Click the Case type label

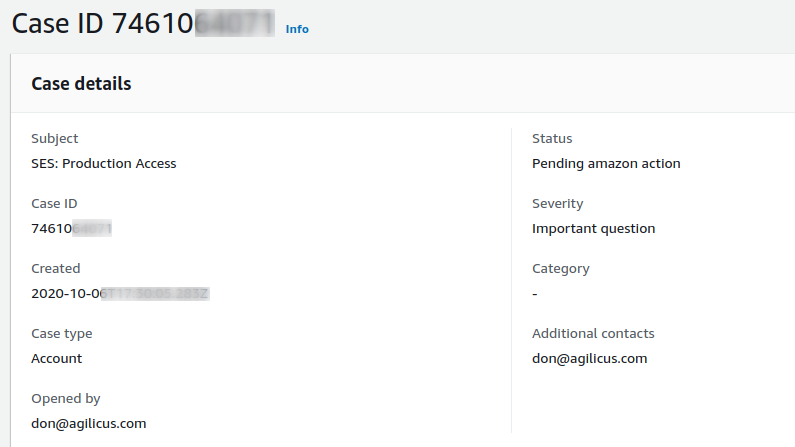point(62,334)
